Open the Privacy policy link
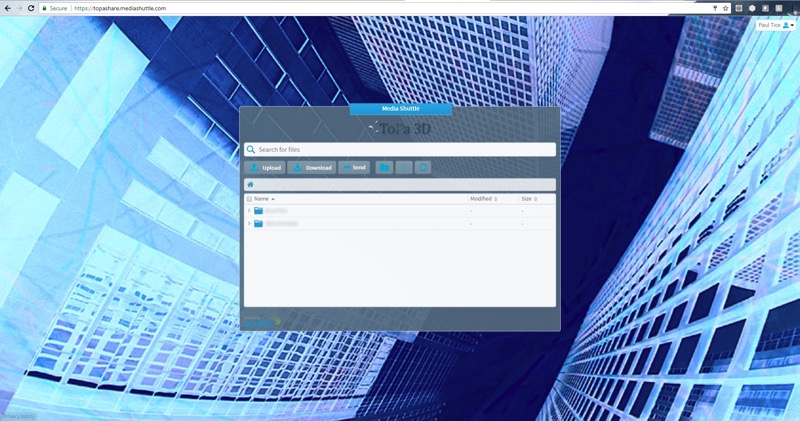This screenshot has height=421, width=800. pos(18,416)
